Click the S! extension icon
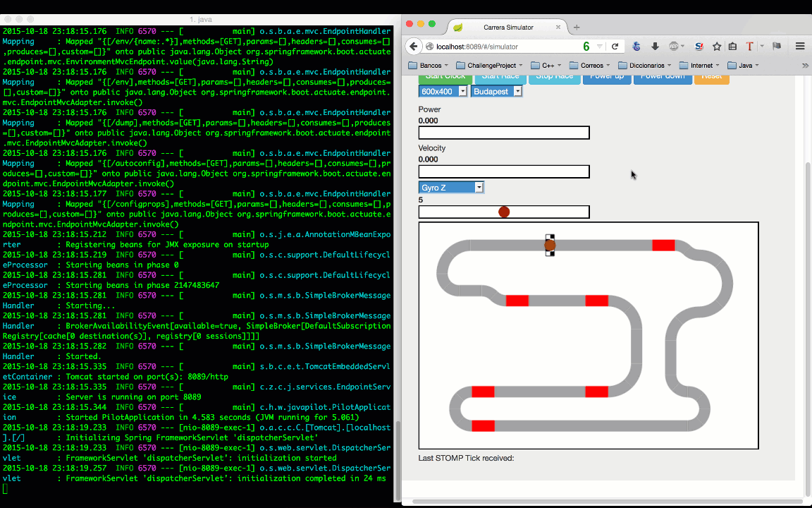The height and width of the screenshot is (508, 812). 699,47
